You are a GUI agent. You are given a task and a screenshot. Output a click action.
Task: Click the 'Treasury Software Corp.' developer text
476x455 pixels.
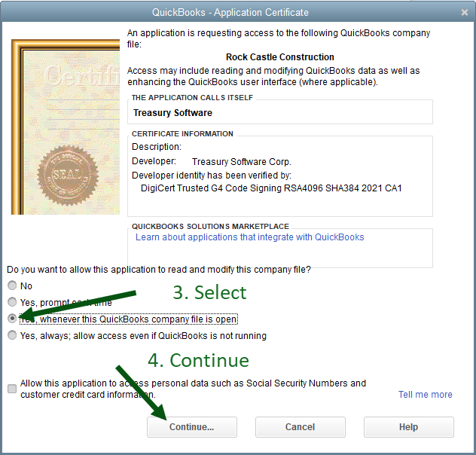pyautogui.click(x=242, y=162)
